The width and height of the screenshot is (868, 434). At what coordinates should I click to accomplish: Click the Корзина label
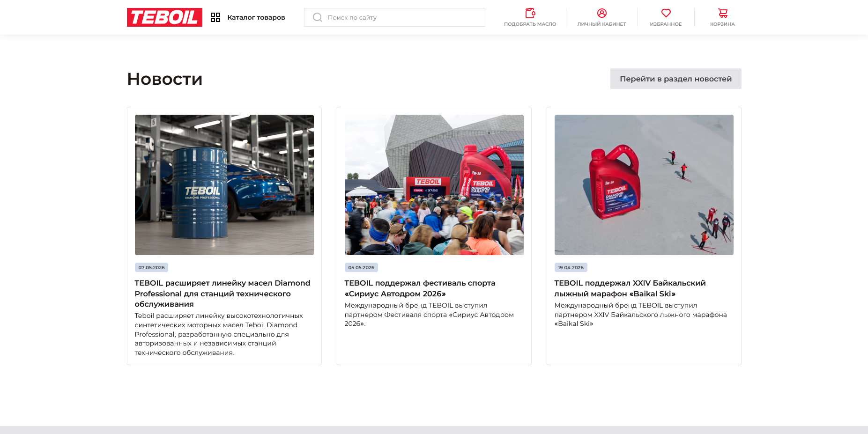722,24
